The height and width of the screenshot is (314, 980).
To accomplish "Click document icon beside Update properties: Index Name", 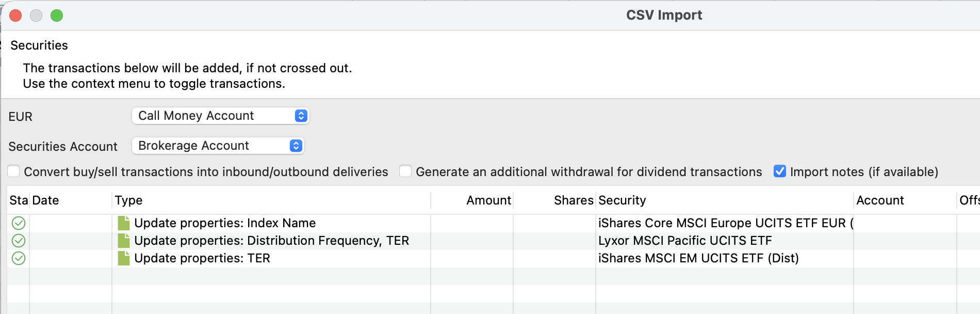I will tap(124, 223).
